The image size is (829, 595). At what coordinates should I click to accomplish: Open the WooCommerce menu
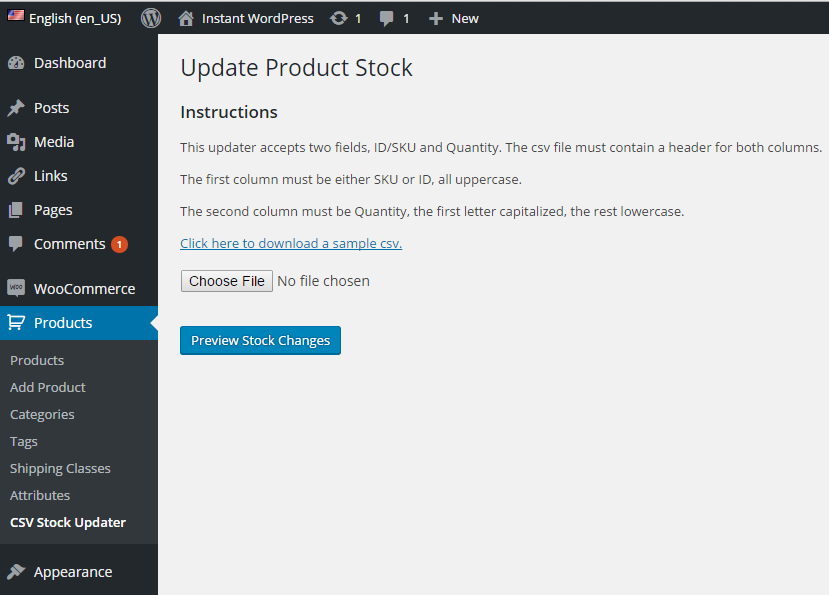coord(84,289)
